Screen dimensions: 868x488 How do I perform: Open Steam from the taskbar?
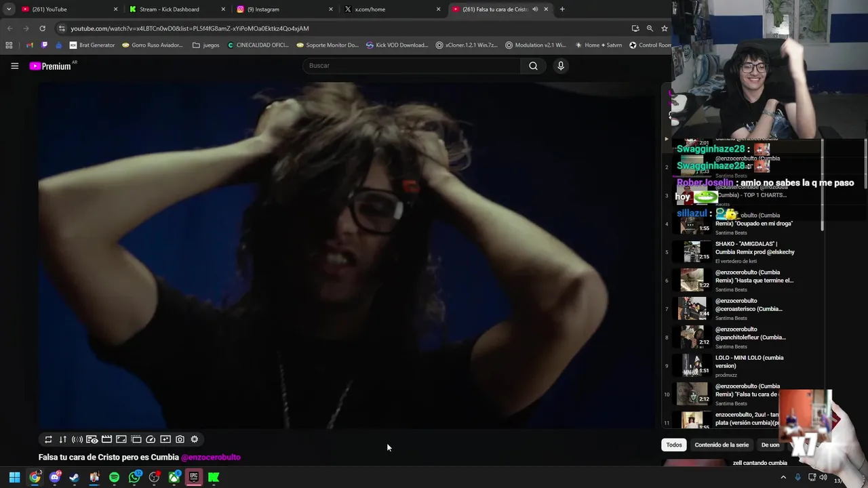75,477
